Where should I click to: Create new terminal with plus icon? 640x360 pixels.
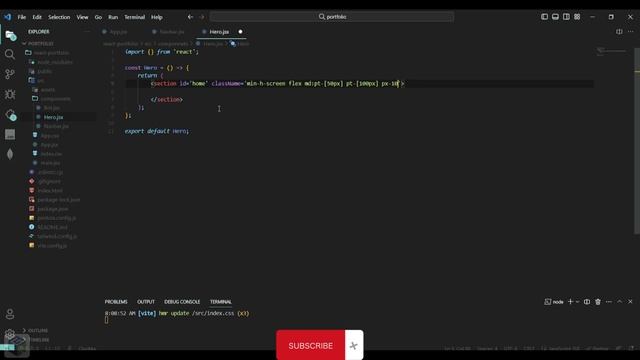point(571,302)
